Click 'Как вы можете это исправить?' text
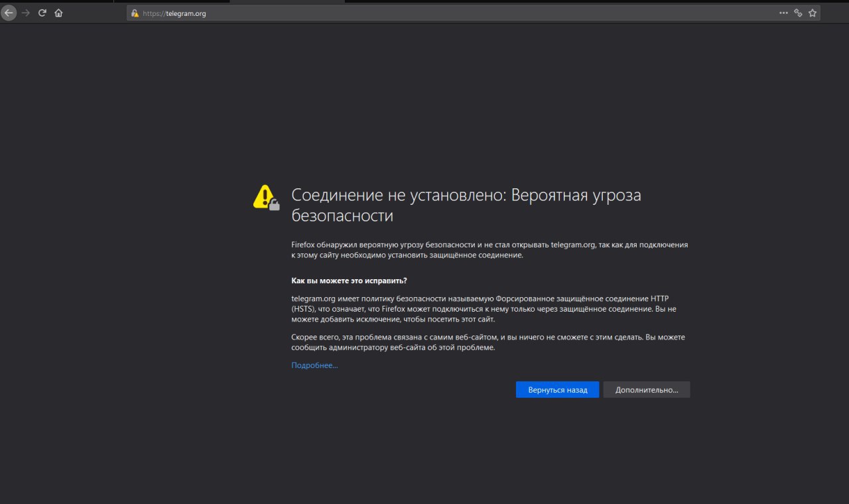Screen dimensions: 849x504 tap(349, 281)
